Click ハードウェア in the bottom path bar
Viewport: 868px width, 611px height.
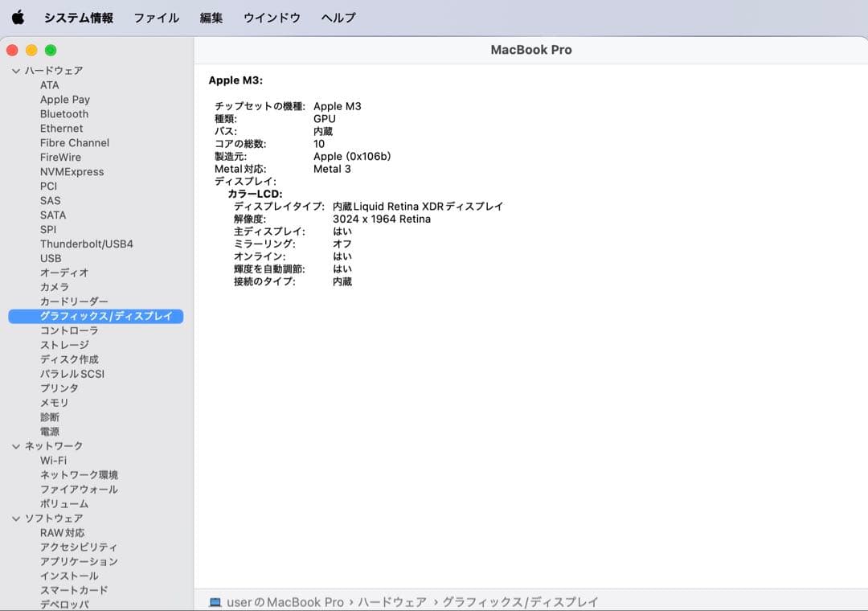coord(391,602)
